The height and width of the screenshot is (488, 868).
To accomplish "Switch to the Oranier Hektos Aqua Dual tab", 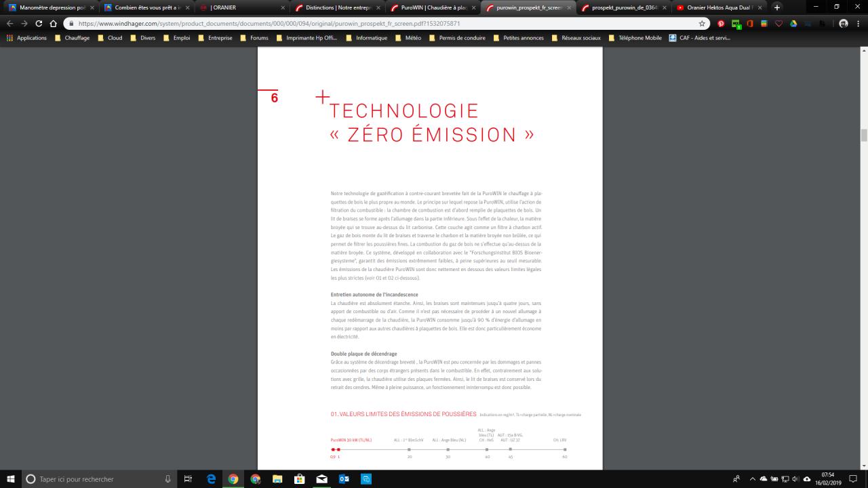I will 719,7.
